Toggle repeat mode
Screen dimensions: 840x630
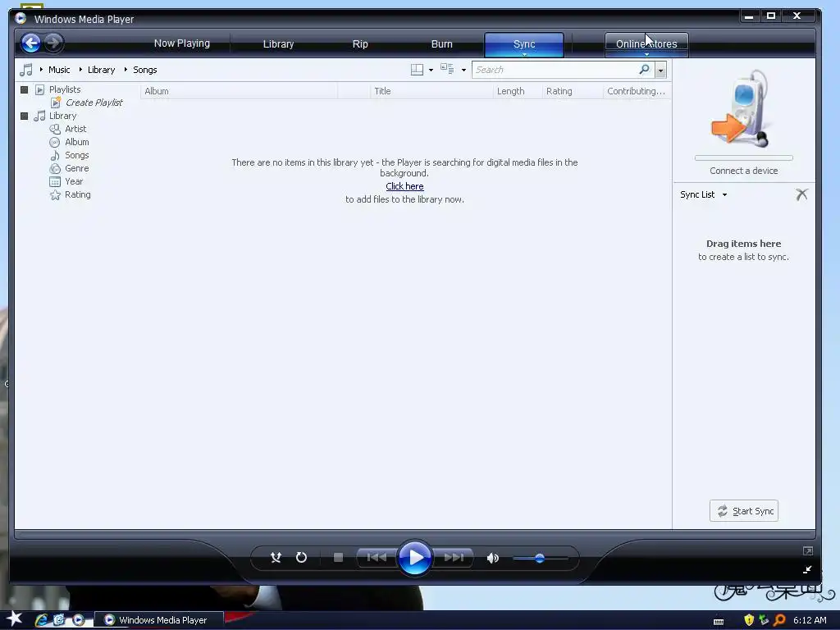point(301,558)
